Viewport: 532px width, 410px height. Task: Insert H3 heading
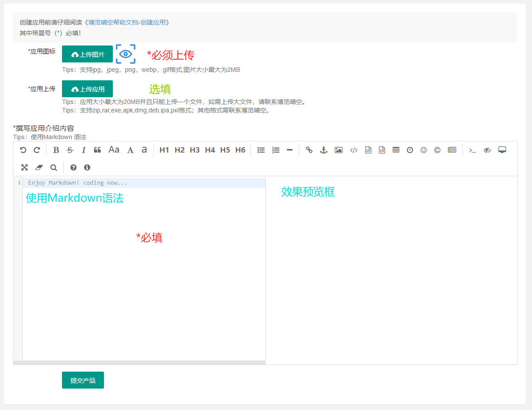(x=195, y=150)
